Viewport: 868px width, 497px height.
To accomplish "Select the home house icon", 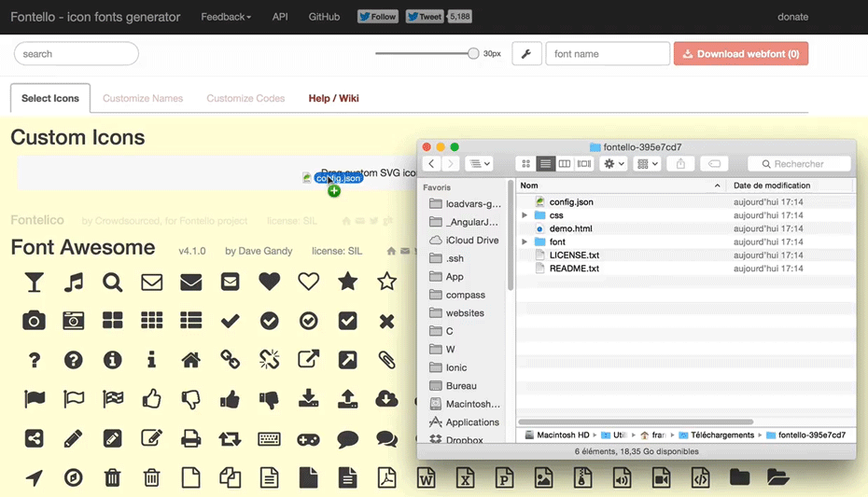I will pos(191,360).
